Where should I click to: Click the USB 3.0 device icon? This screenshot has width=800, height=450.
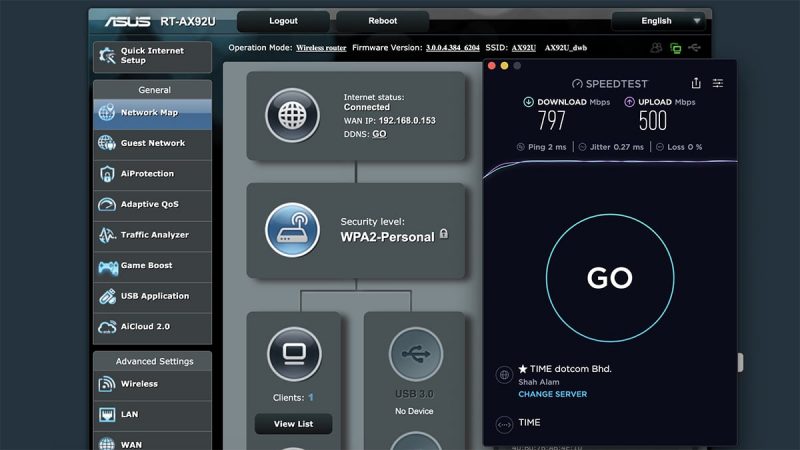tap(416, 354)
